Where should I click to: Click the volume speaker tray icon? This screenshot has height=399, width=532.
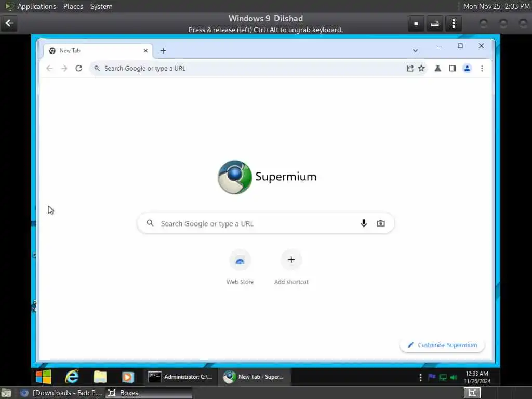454,377
